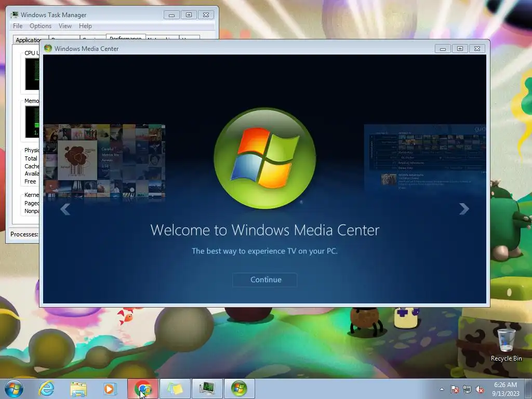Open the File menu in Task Manager
The image size is (532, 399).
[18, 26]
